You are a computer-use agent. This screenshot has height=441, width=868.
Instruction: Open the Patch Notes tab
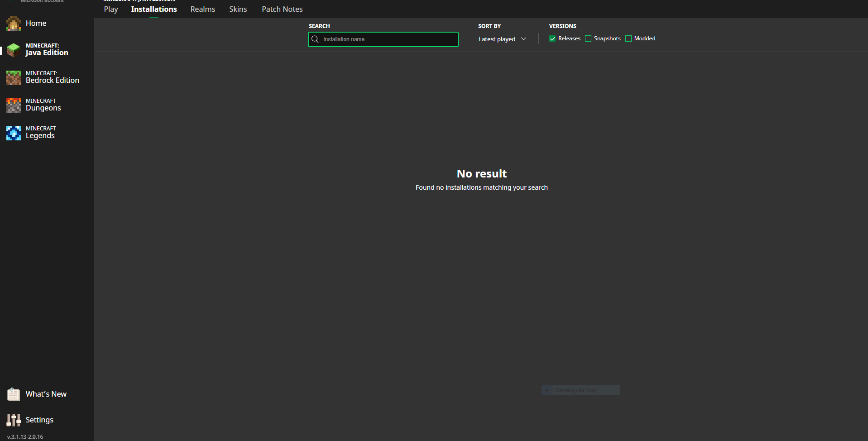tap(282, 9)
